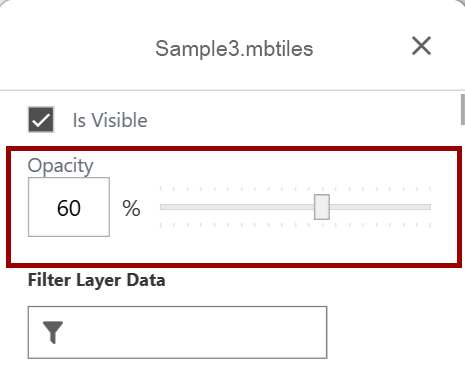Viewport: 465px width, 382px height.
Task: Click the Opacity slider handle
Action: coord(322,207)
